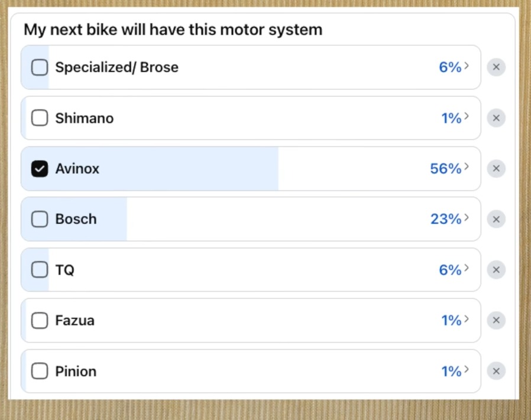Click the TQ 6% percentage link
The height and width of the screenshot is (420, 531).
(x=450, y=270)
